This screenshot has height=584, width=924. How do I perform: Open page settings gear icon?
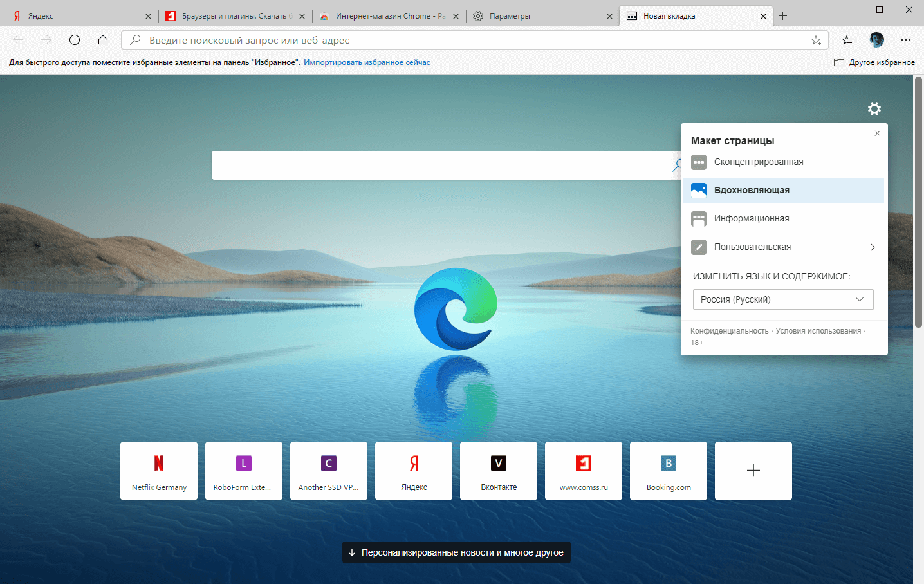tap(874, 109)
